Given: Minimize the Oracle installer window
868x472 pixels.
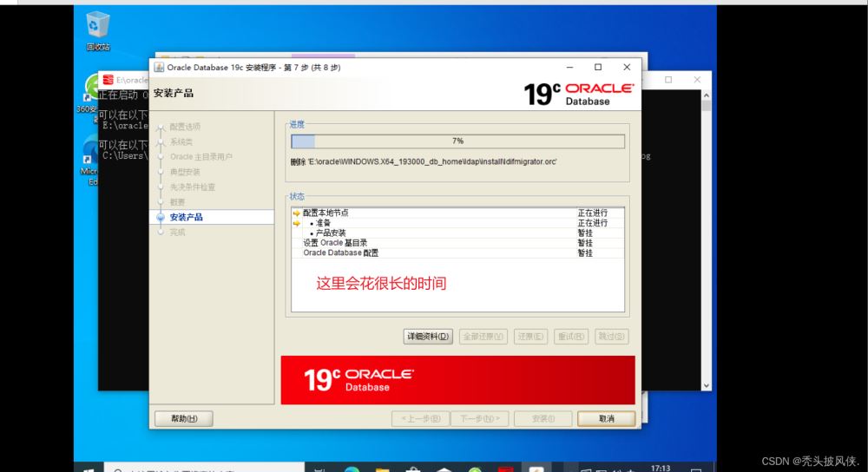Looking at the screenshot, I should [569, 68].
